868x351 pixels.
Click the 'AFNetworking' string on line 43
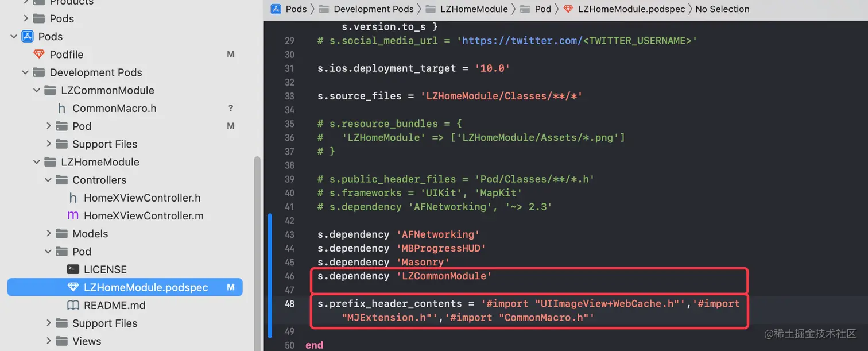438,234
